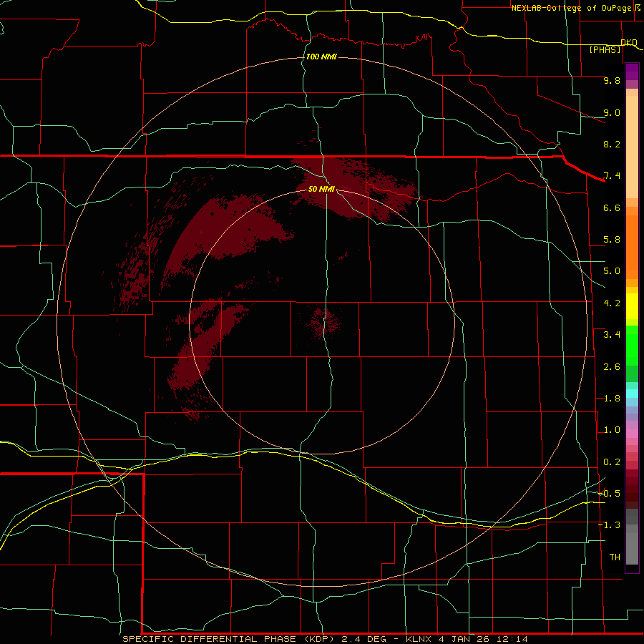Viewport: 644px width, 644px height.
Task: Click the 1.8 color scale value
Action: pyautogui.click(x=612, y=399)
